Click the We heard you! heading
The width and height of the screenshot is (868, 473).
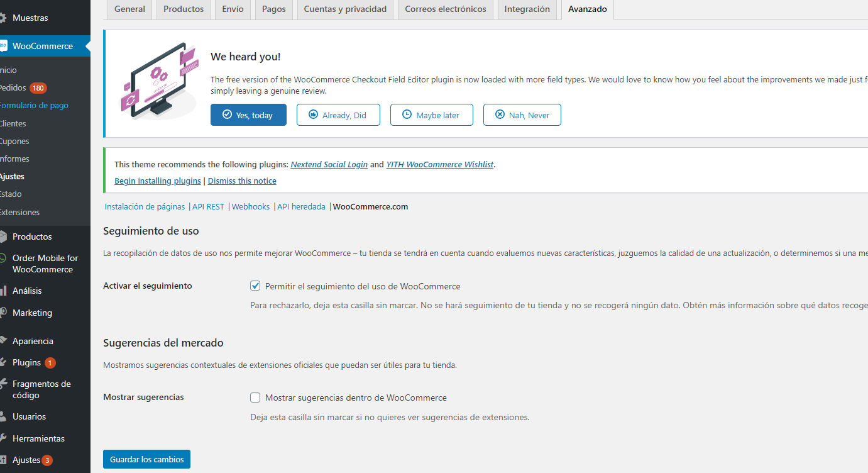point(245,57)
